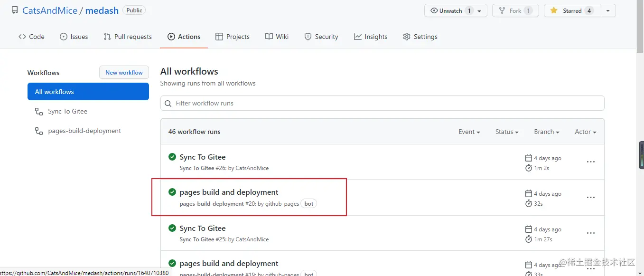Expand the Starred lists dropdown arrow

(608, 10)
